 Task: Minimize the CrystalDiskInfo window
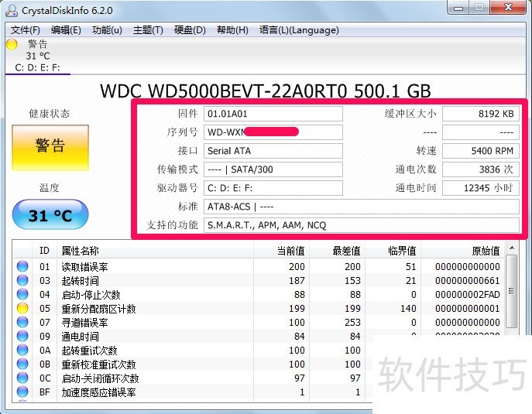pyautogui.click(x=458, y=8)
